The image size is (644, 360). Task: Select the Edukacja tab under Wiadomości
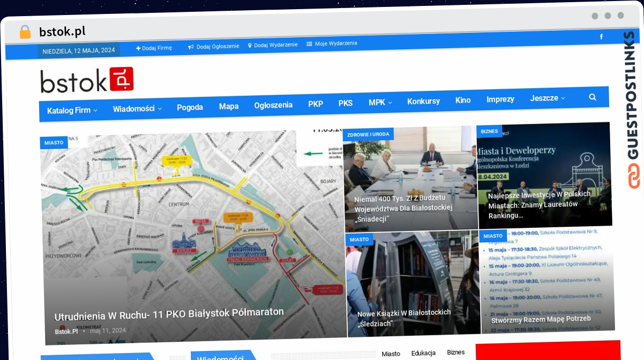point(423,353)
